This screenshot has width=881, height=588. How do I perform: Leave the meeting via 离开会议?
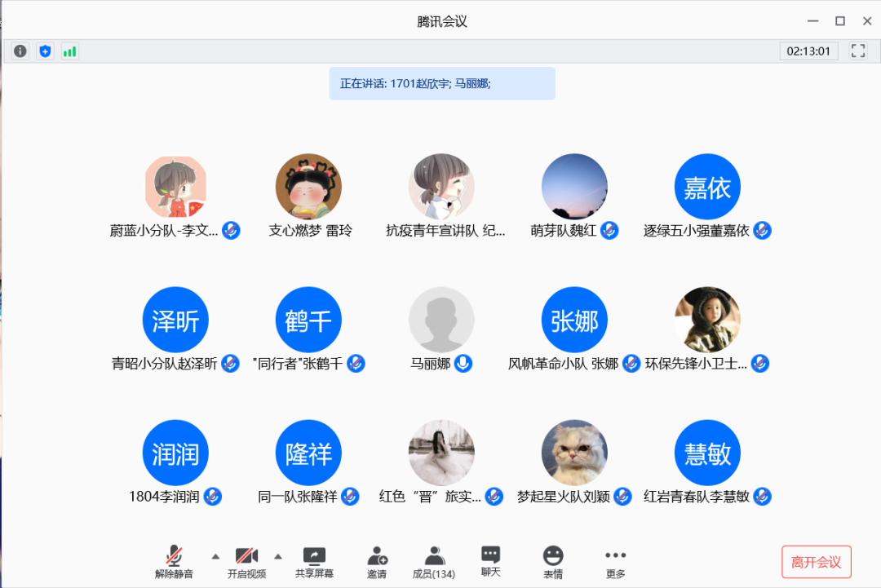[x=817, y=562]
